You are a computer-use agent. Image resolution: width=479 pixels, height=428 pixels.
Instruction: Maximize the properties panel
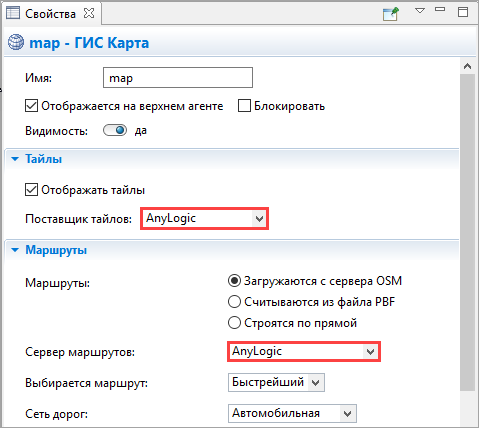(x=463, y=12)
